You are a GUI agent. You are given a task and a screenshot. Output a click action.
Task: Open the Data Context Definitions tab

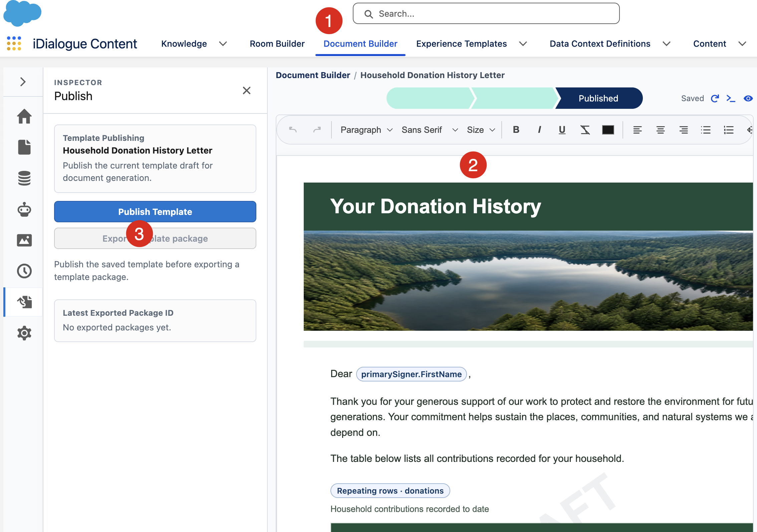(600, 44)
